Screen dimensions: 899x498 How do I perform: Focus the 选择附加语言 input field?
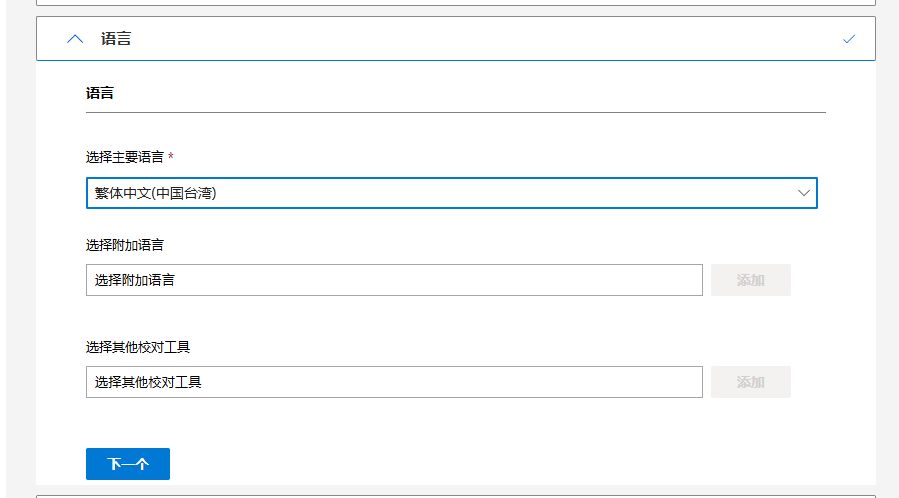[394, 280]
